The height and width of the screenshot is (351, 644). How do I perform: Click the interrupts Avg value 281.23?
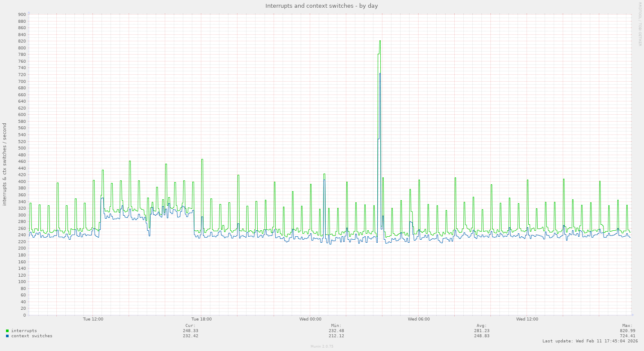coord(481,331)
